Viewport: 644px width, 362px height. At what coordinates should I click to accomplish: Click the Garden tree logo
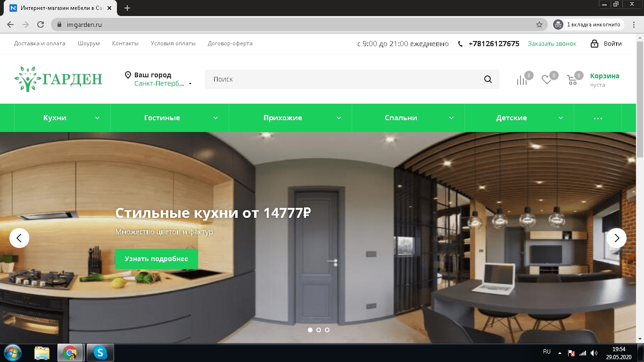[x=58, y=79]
